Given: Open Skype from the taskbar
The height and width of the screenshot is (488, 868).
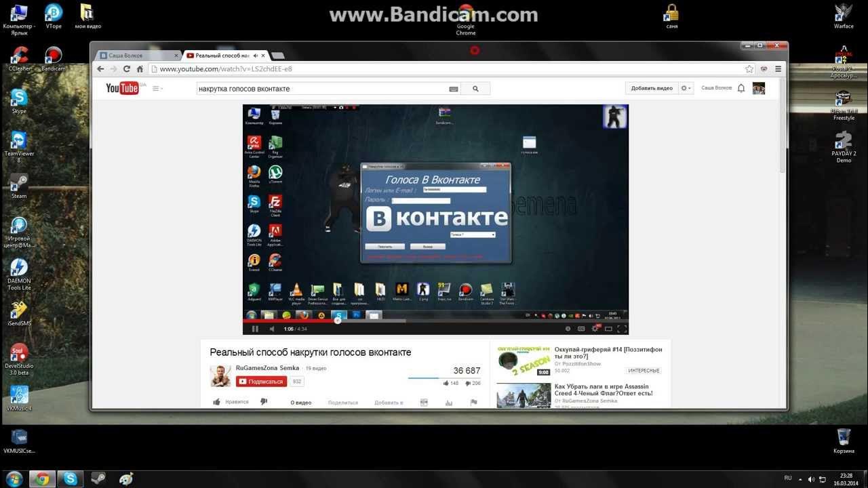Looking at the screenshot, I should (71, 479).
